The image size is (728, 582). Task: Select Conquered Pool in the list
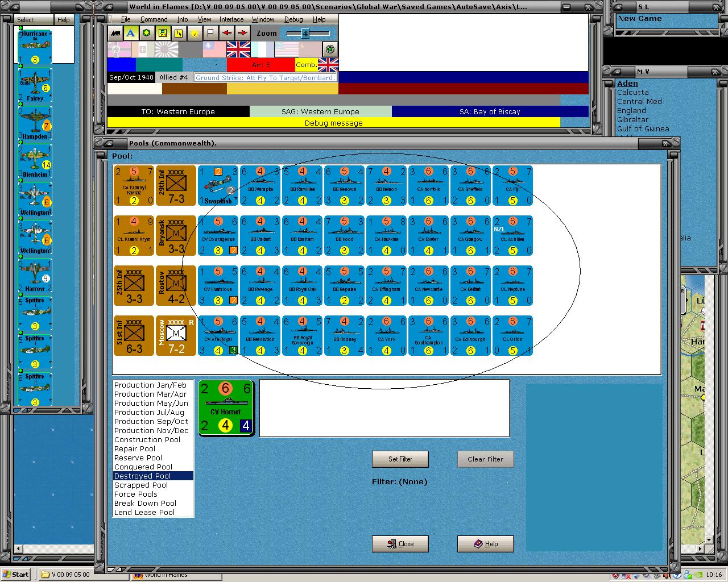(153, 467)
